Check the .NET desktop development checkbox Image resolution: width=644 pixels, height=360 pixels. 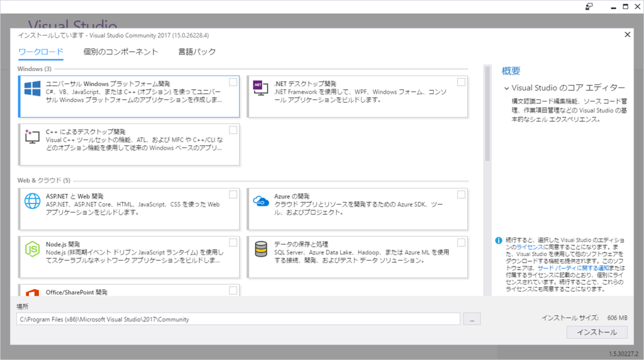tap(461, 82)
